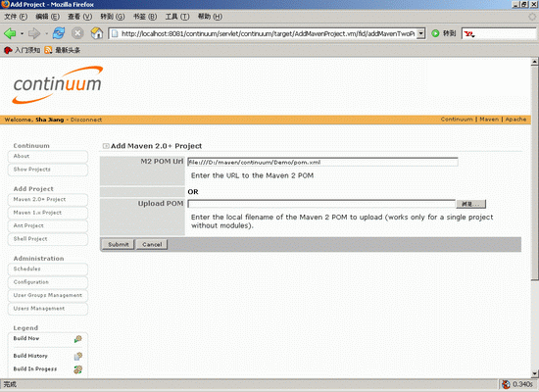Screen dimensions: 539x392
Task: Open the Continuum link in orange bar
Action: click(x=457, y=120)
